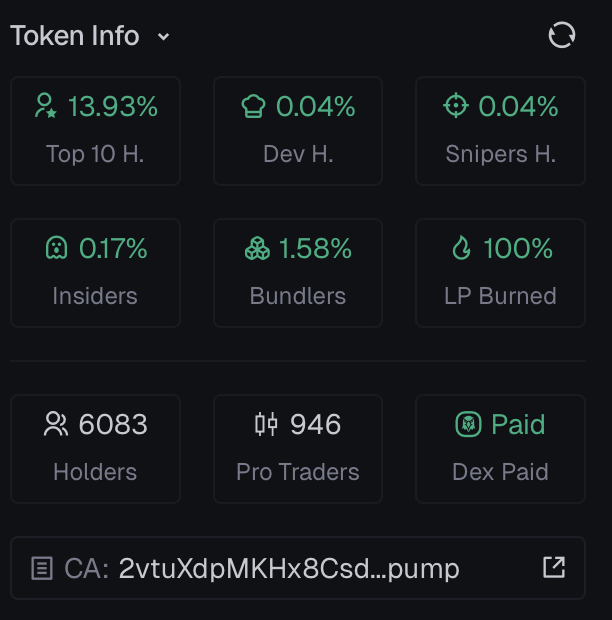612x620 pixels.
Task: Click the Top 10 holders user-star icon
Action: (46, 106)
